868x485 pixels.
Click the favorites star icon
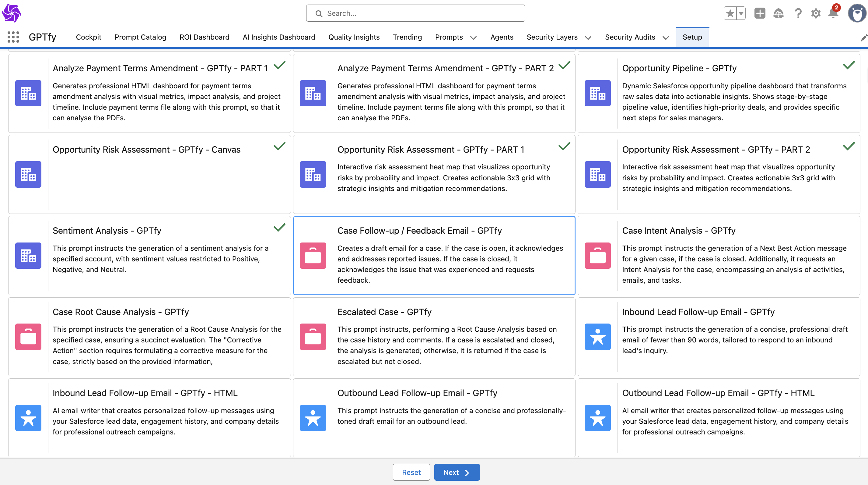(730, 13)
